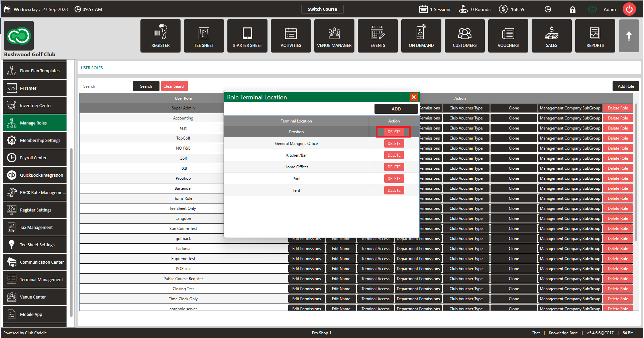Click Management Company SubGroup for Golf
This screenshot has width=644, height=338.
point(570,158)
